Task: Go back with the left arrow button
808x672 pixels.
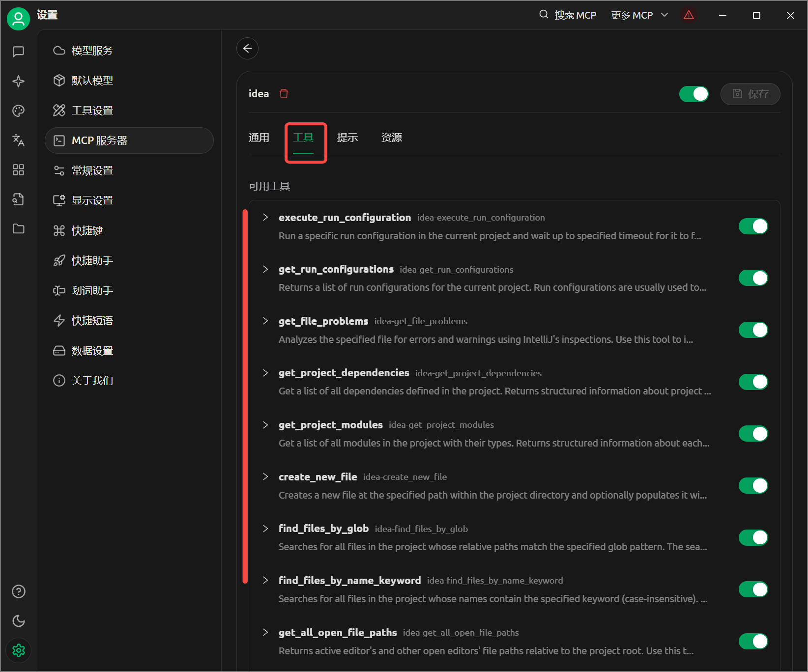Action: click(x=247, y=48)
